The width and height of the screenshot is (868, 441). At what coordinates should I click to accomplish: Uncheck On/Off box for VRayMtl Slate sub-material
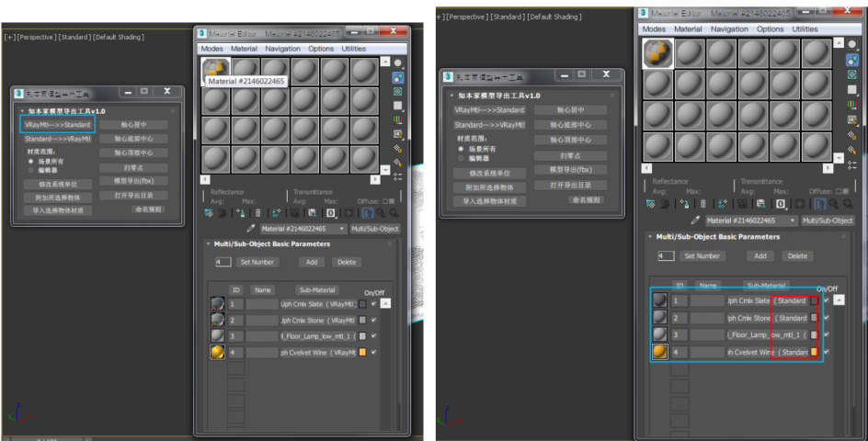(373, 304)
